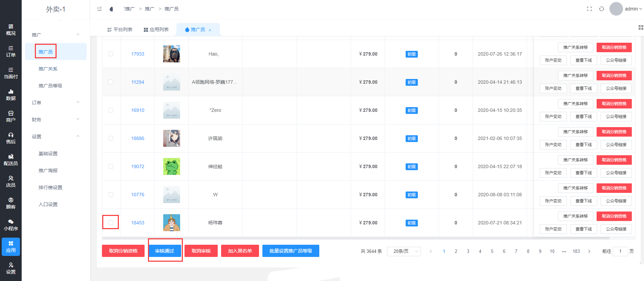Expand the 订单 menu group

(56, 102)
